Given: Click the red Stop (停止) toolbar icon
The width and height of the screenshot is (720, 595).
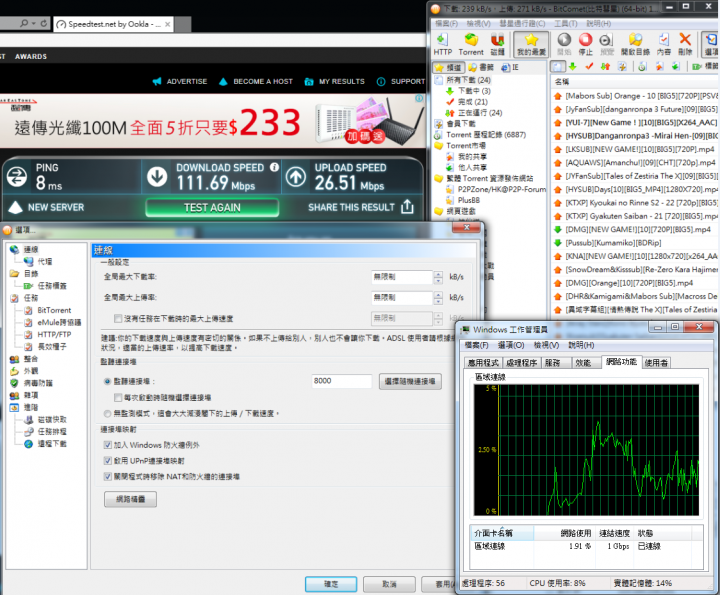Looking at the screenshot, I should [x=585, y=45].
